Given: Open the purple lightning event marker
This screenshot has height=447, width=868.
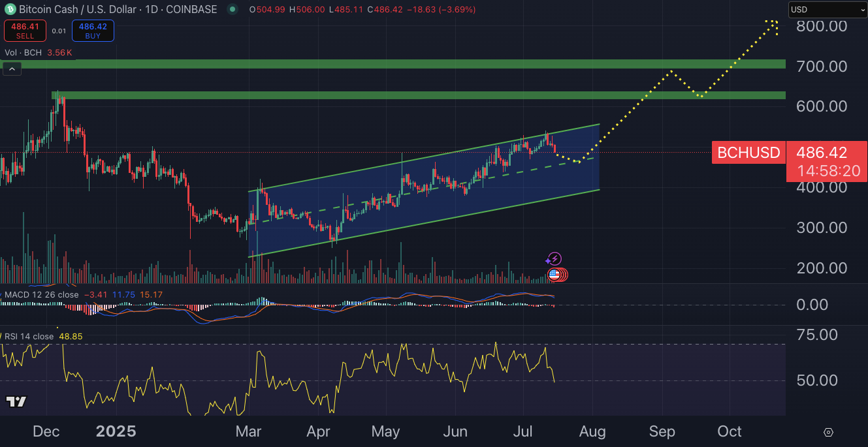Looking at the screenshot, I should [x=555, y=259].
